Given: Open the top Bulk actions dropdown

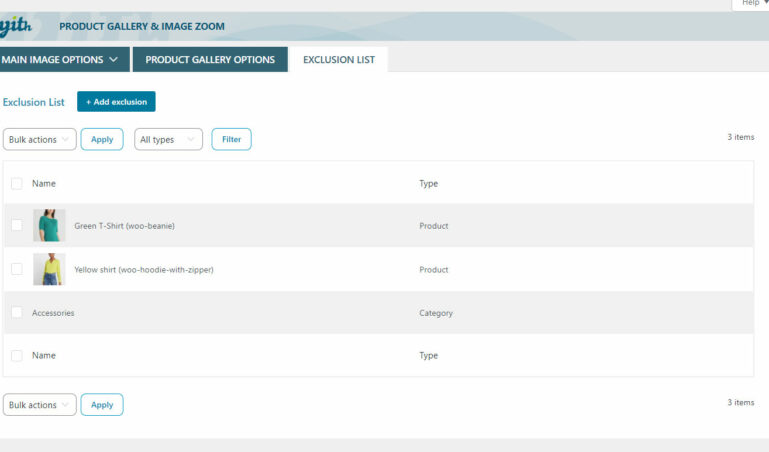Looking at the screenshot, I should [x=39, y=140].
